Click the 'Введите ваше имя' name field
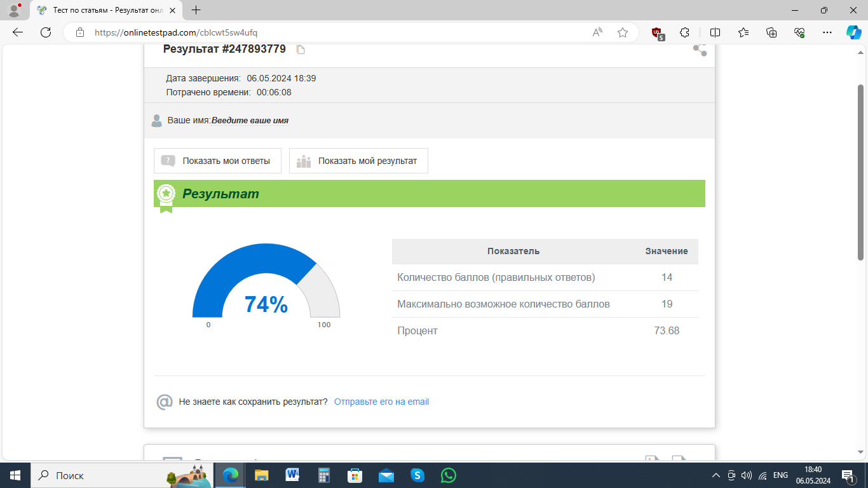This screenshot has height=488, width=868. pyautogui.click(x=250, y=120)
